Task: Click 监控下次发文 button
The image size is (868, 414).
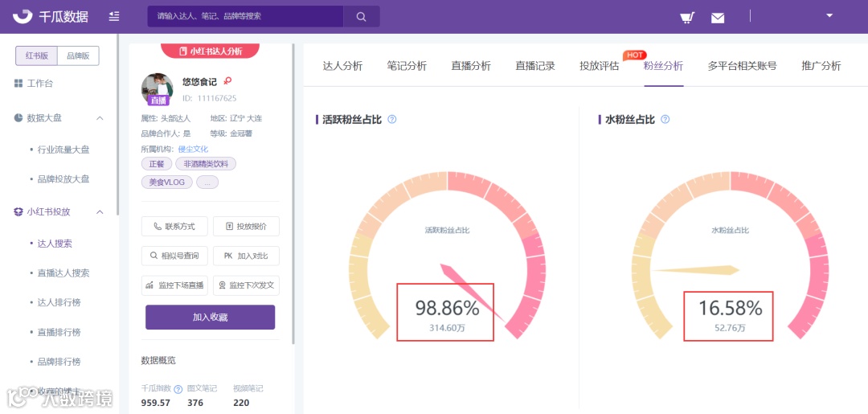Action: [x=247, y=285]
